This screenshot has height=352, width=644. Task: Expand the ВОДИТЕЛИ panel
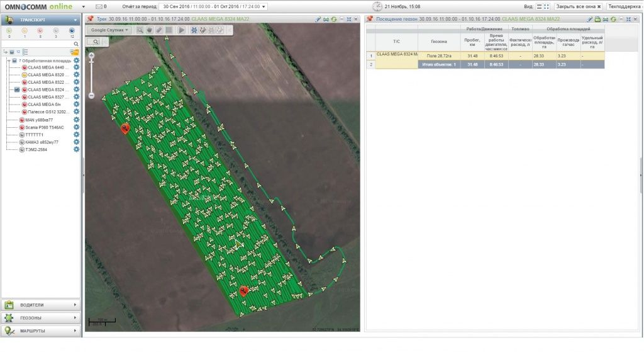pyautogui.click(x=41, y=305)
